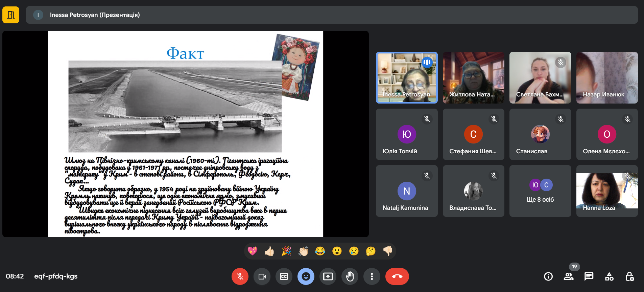Send the heart emoji reaction
644x292 pixels.
tap(253, 251)
